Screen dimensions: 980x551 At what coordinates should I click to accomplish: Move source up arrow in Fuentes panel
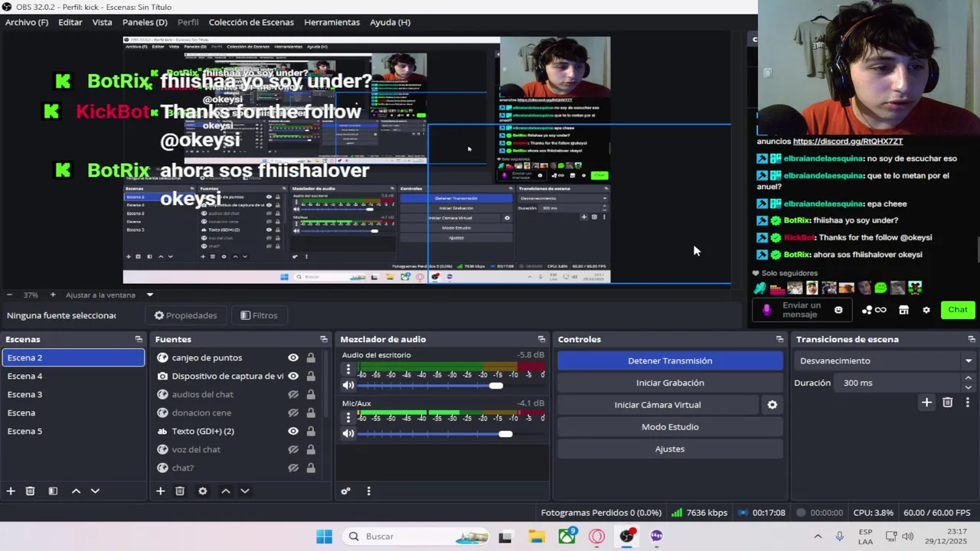point(226,491)
